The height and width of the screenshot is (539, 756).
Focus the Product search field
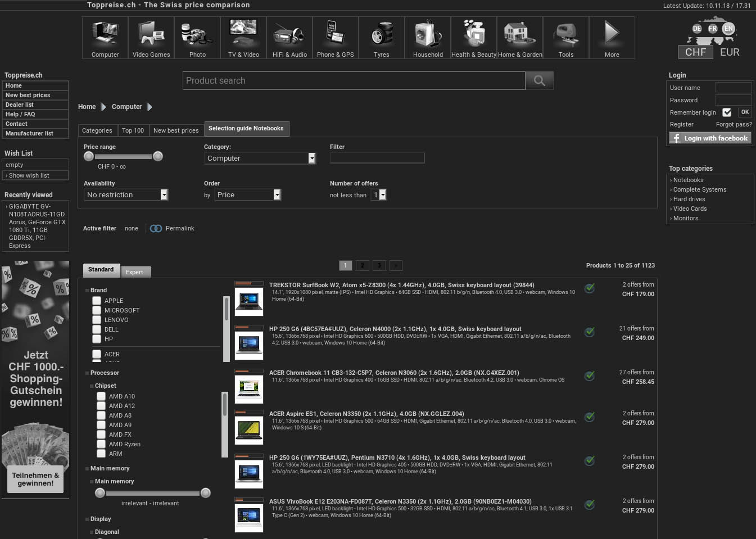click(x=354, y=80)
